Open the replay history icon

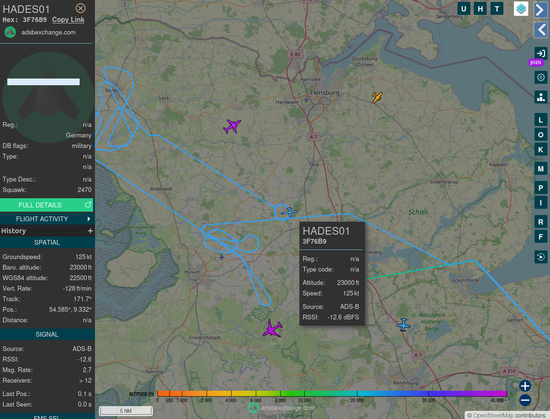[x=541, y=257]
